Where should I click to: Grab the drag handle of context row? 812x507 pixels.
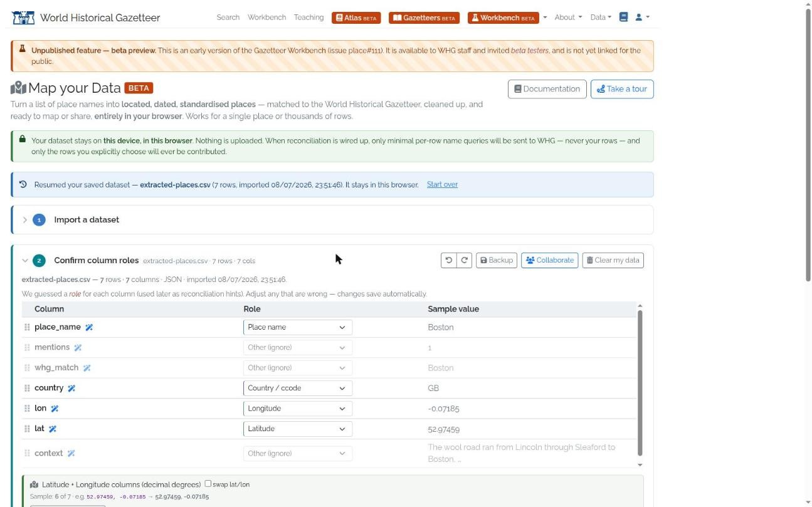(27, 453)
